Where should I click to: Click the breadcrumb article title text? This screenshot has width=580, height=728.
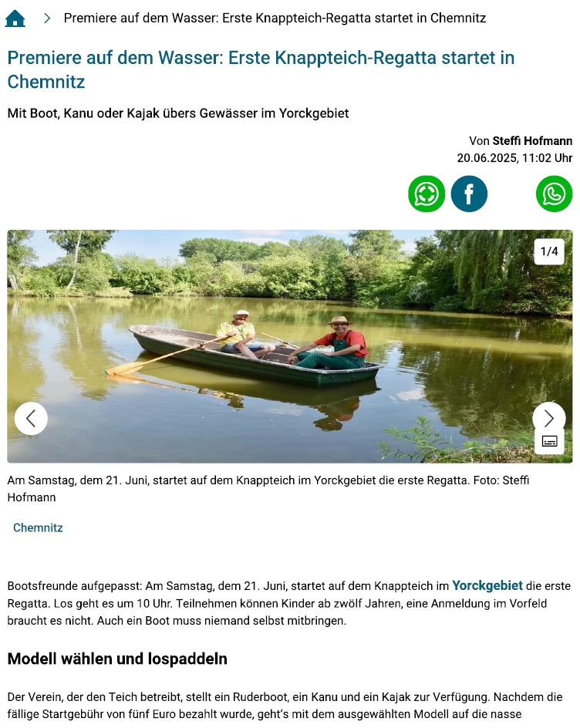click(275, 18)
